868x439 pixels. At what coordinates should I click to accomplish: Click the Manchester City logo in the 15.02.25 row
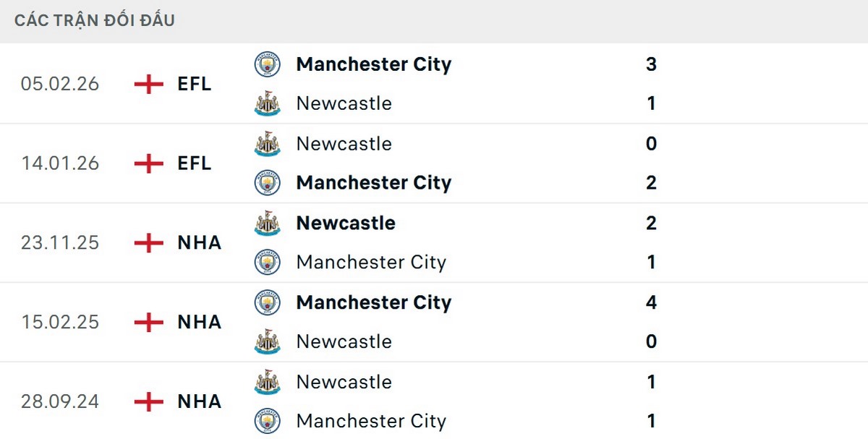coord(268,302)
